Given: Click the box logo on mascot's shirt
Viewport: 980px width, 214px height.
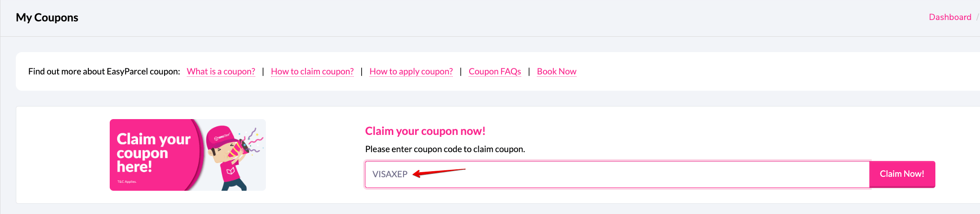Looking at the screenshot, I should click(231, 171).
